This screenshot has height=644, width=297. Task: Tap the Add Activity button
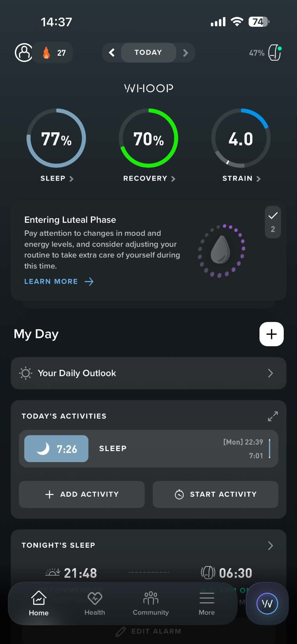pos(82,494)
